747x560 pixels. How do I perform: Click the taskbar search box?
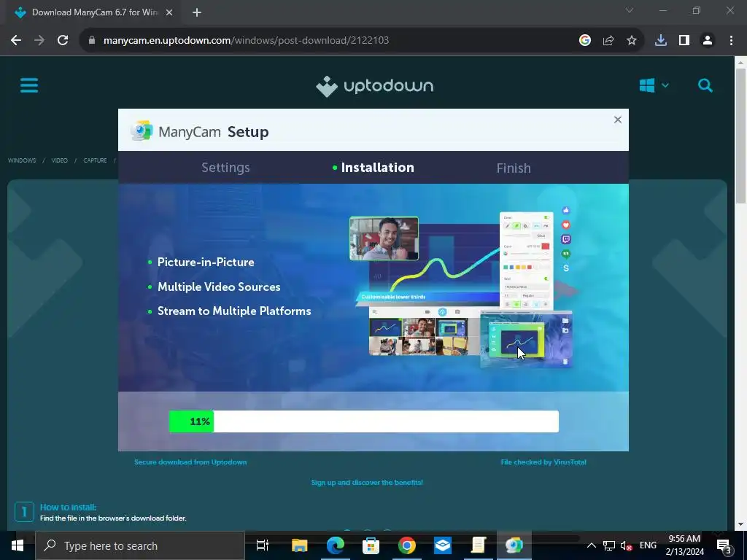coord(140,545)
